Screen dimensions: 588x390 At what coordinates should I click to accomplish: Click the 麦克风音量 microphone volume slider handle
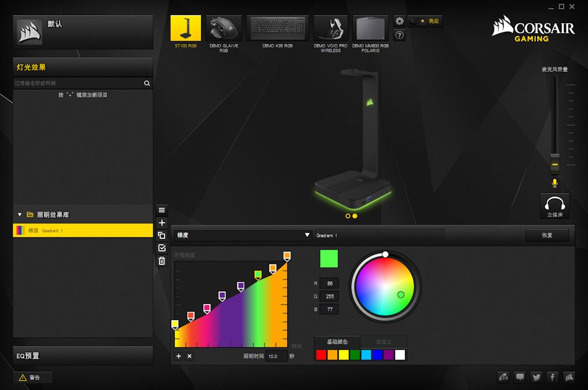coord(554,164)
